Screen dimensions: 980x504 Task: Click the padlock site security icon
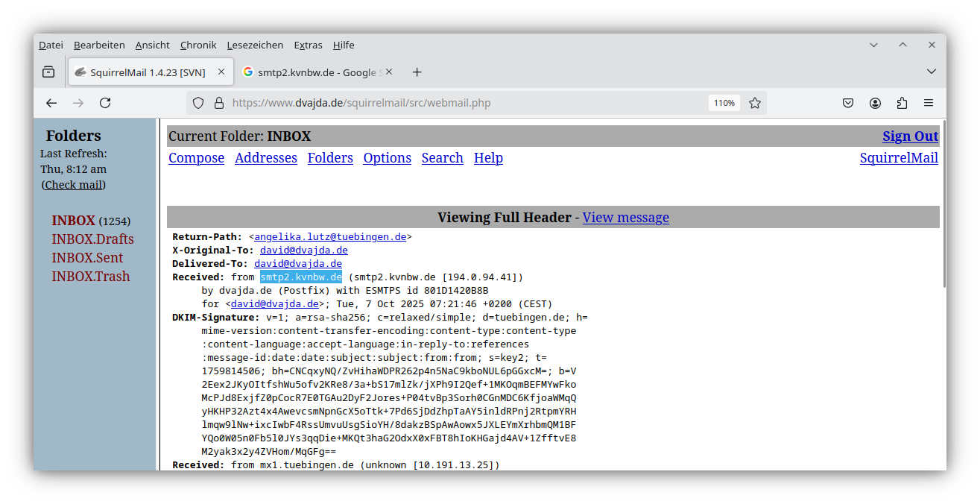coord(217,102)
